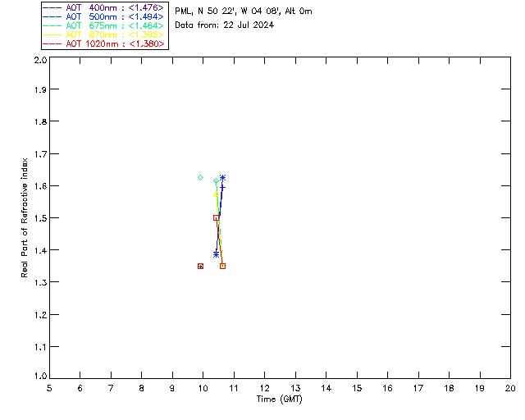Click the x-axis tick label 13
This screenshot has width=525, height=420.
tap(295, 388)
